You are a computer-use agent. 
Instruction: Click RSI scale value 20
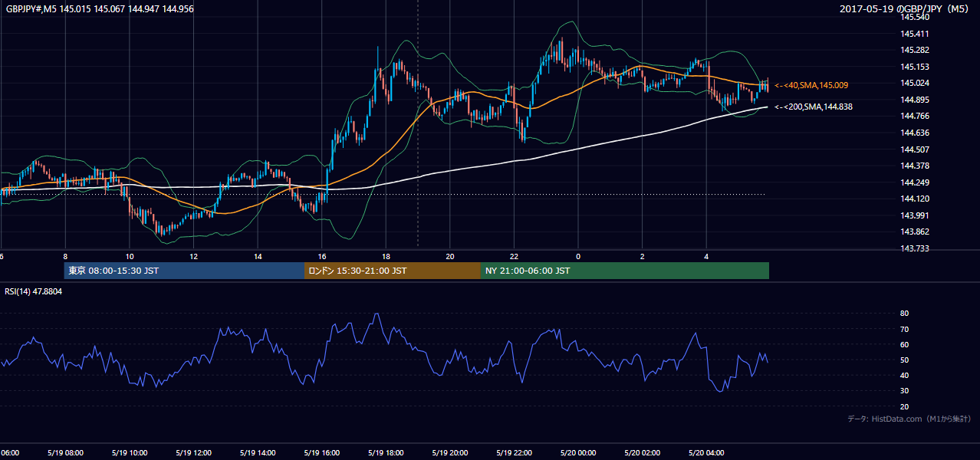(x=905, y=407)
